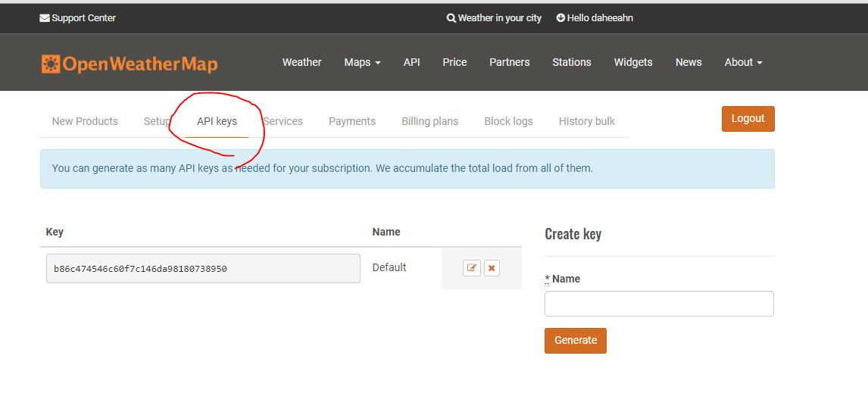Image resolution: width=868 pixels, height=415 pixels.
Task: Open the API nav menu item
Action: pos(411,63)
